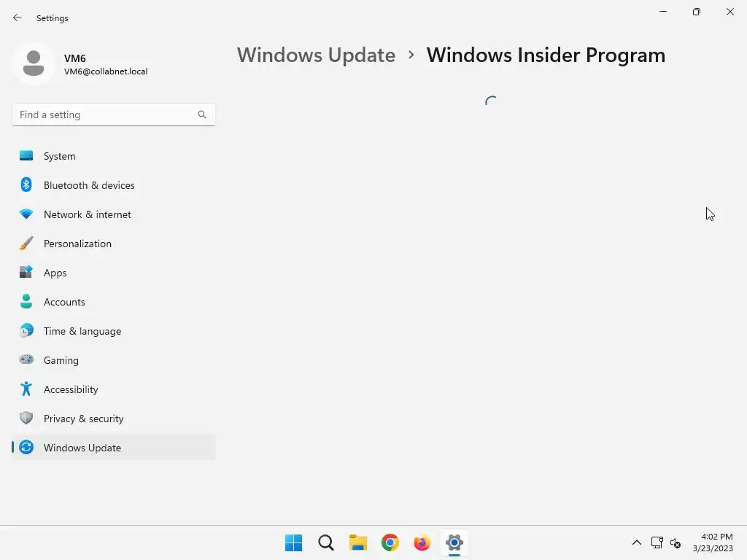Screen dimensions: 747x560
Task: Open the VM6 user profile avatar
Action: click(34, 63)
